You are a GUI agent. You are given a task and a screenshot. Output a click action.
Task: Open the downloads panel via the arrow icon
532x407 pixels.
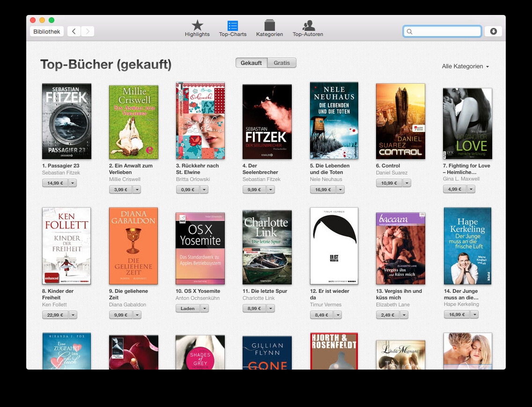493,31
